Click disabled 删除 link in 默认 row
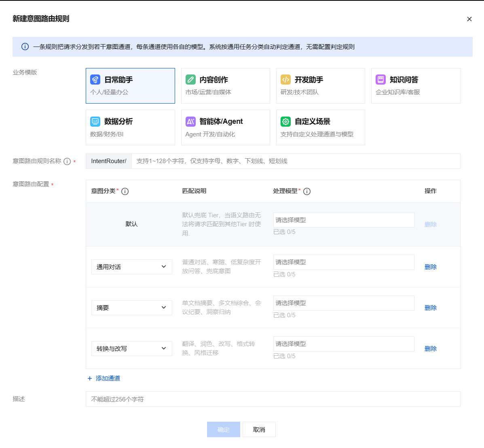The width and height of the screenshot is (484, 448). [431, 224]
